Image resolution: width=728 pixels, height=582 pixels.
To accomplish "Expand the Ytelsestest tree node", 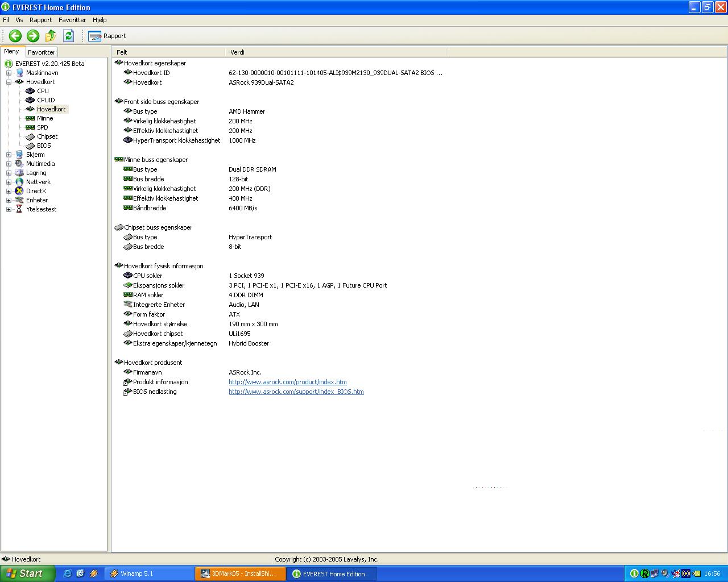I will point(9,209).
